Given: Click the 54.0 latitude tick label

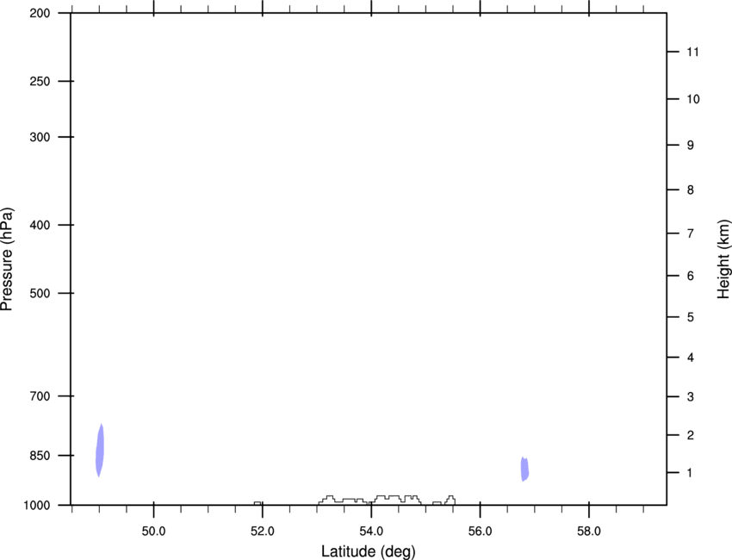Looking at the screenshot, I should tap(371, 531).
